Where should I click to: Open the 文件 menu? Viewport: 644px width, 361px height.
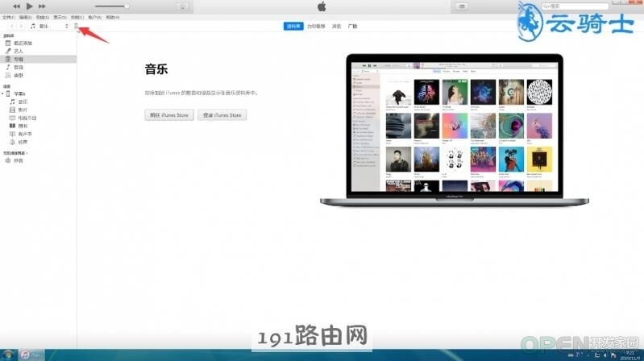pyautogui.click(x=9, y=17)
